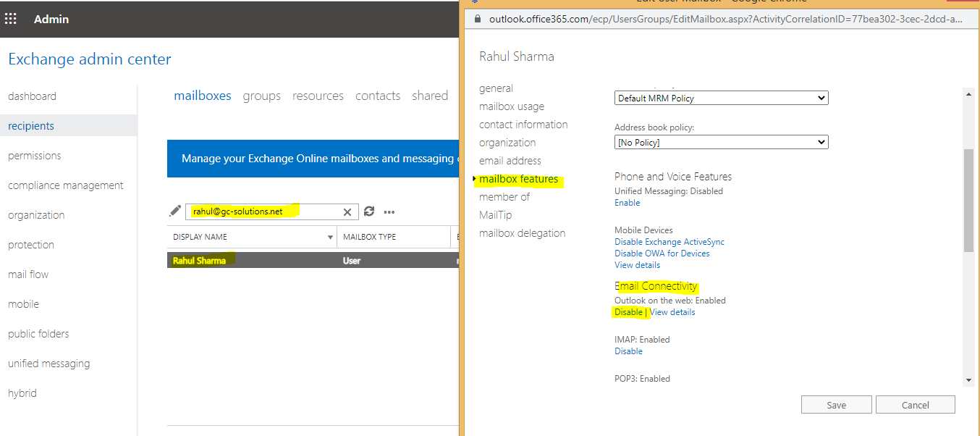Switch to the resources tab
980x436 pixels.
[318, 96]
